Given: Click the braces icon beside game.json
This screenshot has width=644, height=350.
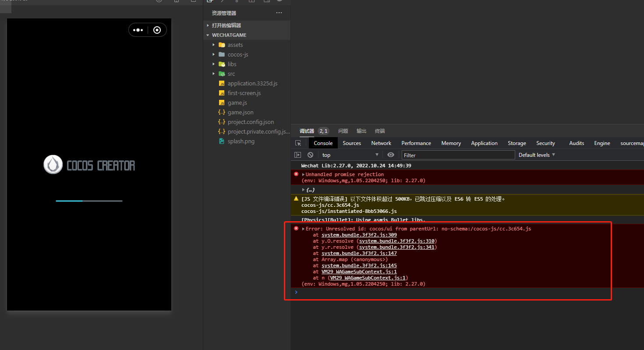Looking at the screenshot, I should coord(222,112).
